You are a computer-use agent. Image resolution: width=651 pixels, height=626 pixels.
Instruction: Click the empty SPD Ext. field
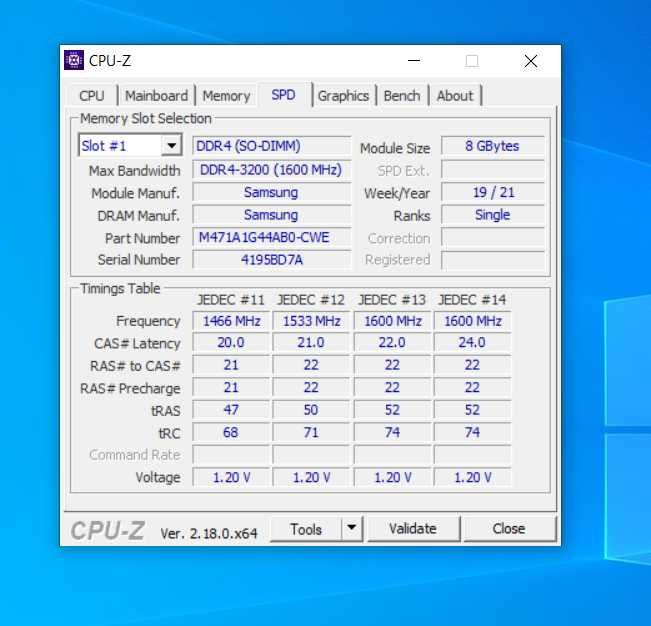[x=492, y=170]
